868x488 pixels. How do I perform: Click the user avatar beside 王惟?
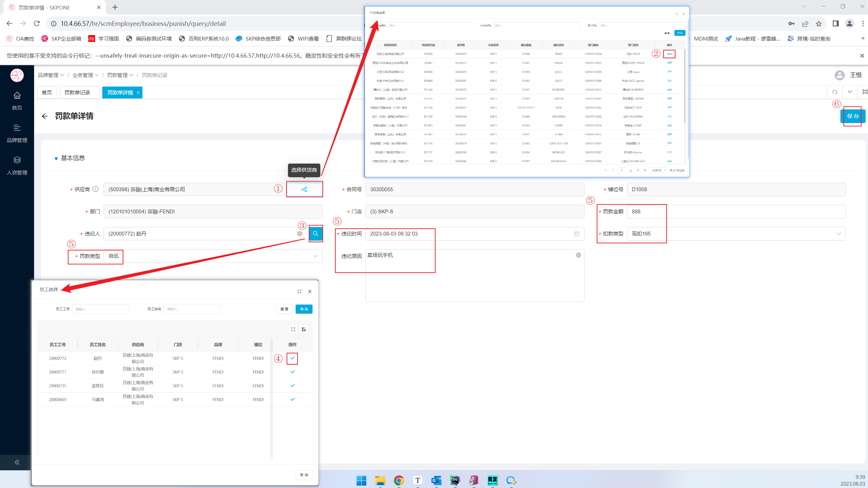[839, 75]
